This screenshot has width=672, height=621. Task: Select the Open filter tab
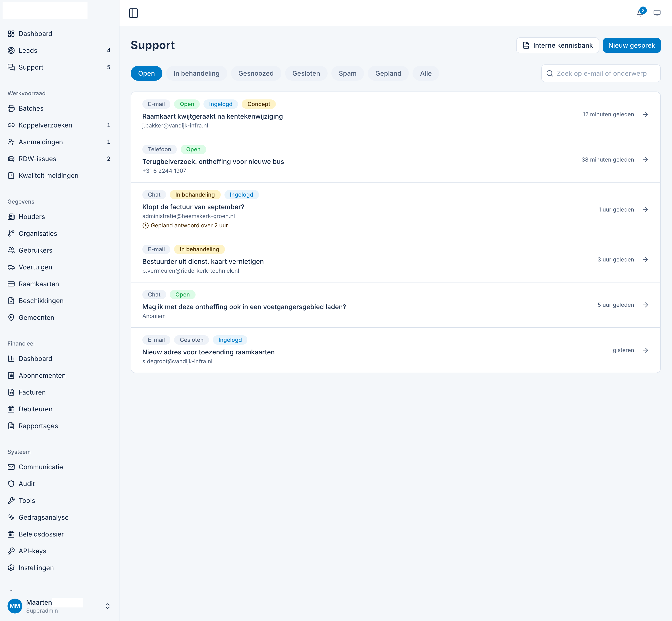147,73
